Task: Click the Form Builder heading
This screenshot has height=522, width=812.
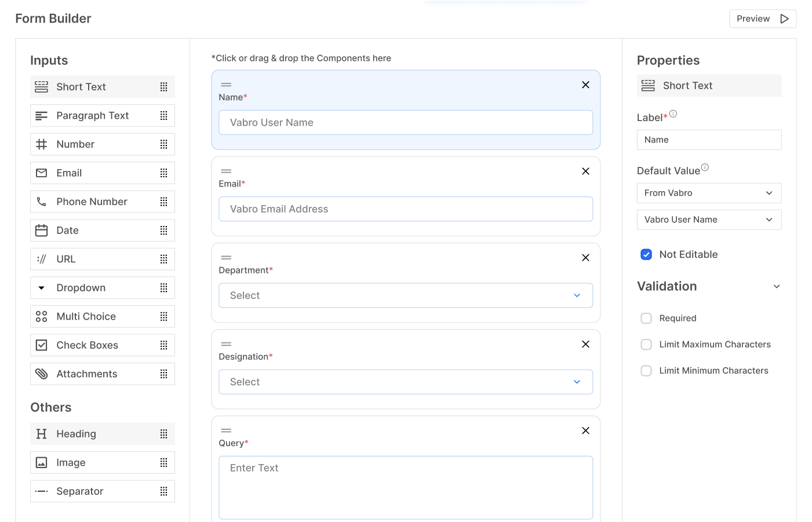Action: [53, 18]
